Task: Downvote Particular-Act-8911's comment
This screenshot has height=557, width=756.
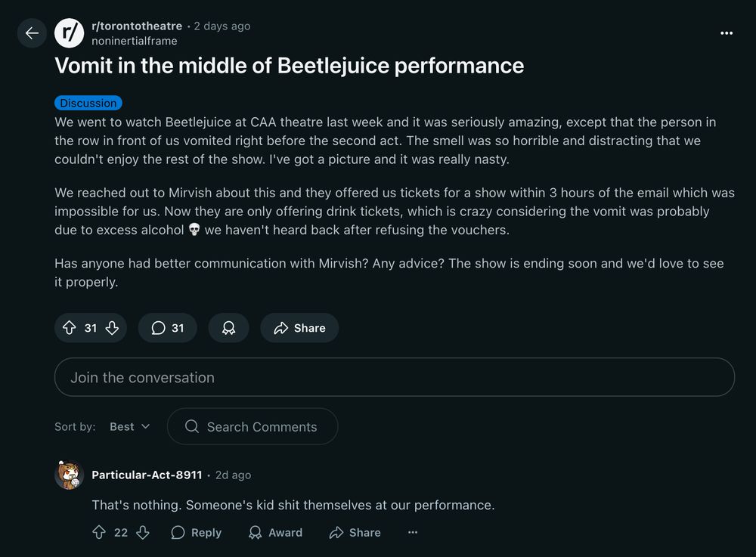Action: [142, 533]
